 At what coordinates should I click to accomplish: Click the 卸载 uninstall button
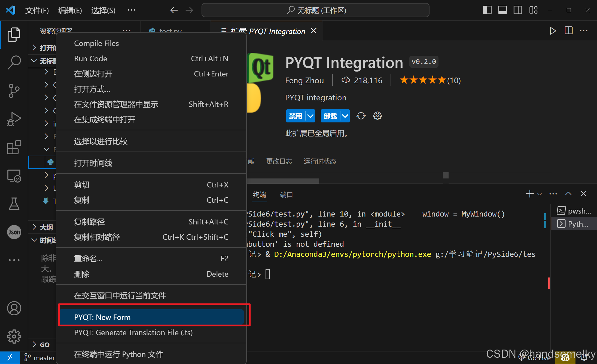pyautogui.click(x=330, y=116)
